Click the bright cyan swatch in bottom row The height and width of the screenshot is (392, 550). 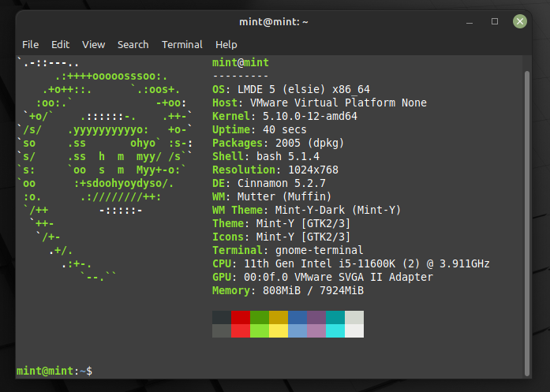pos(335,330)
